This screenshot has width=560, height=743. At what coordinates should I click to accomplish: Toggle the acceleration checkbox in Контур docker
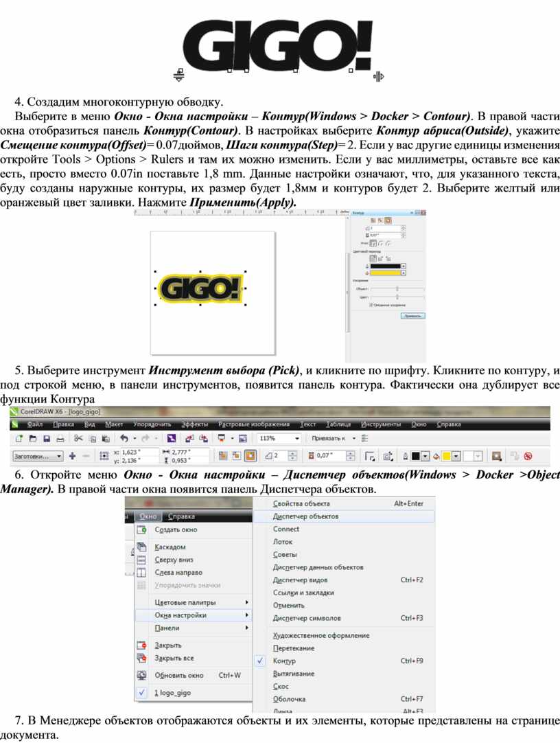click(371, 305)
